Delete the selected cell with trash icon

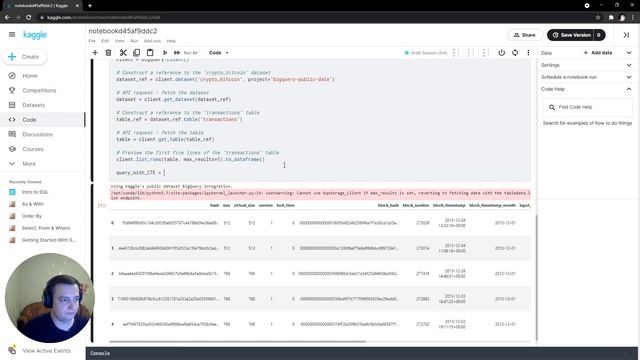(x=108, y=53)
